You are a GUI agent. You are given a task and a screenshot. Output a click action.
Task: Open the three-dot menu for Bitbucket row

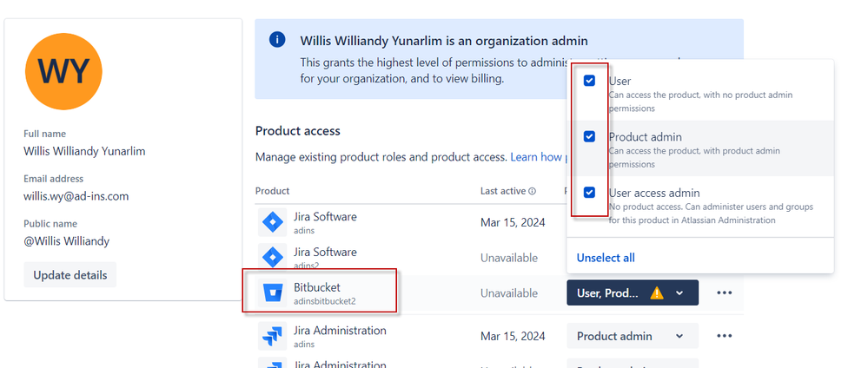(725, 292)
